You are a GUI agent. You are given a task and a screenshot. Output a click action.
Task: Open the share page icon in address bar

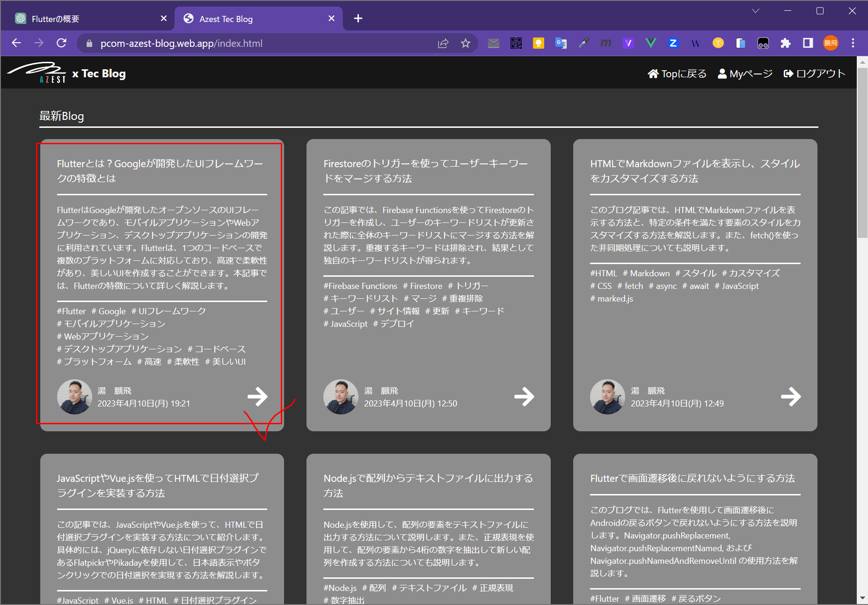coord(443,44)
